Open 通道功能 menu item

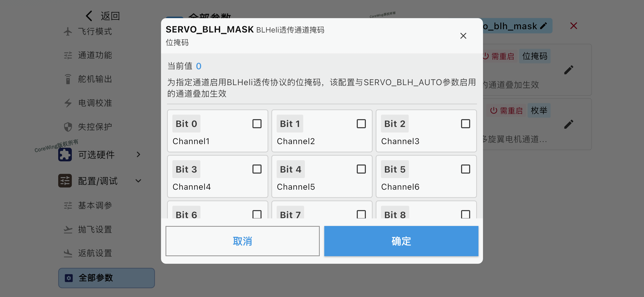coord(95,55)
